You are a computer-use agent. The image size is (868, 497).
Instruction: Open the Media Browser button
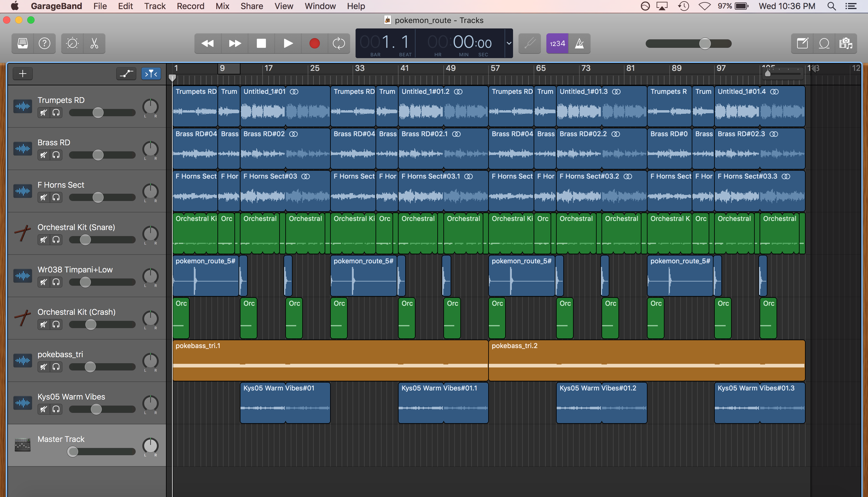pyautogui.click(x=846, y=43)
